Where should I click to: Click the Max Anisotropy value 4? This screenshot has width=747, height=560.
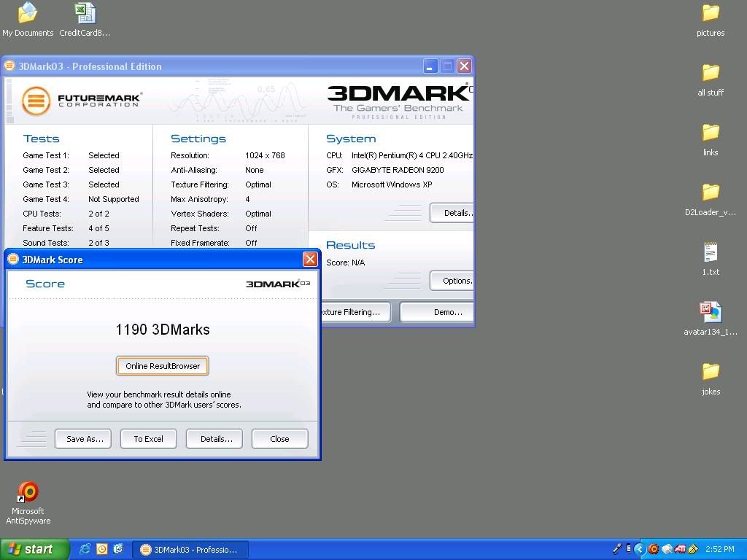pos(247,199)
